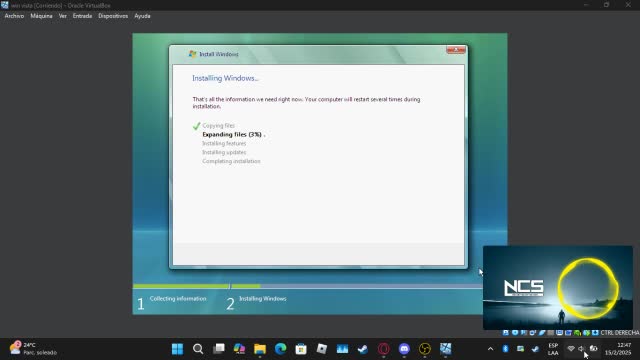Open the Copilot app on taskbar
Image resolution: width=640 pixels, height=360 pixels.
tap(239, 349)
